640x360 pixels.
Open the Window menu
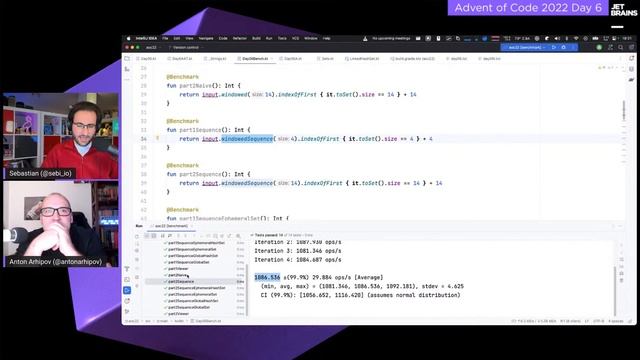(311, 38)
